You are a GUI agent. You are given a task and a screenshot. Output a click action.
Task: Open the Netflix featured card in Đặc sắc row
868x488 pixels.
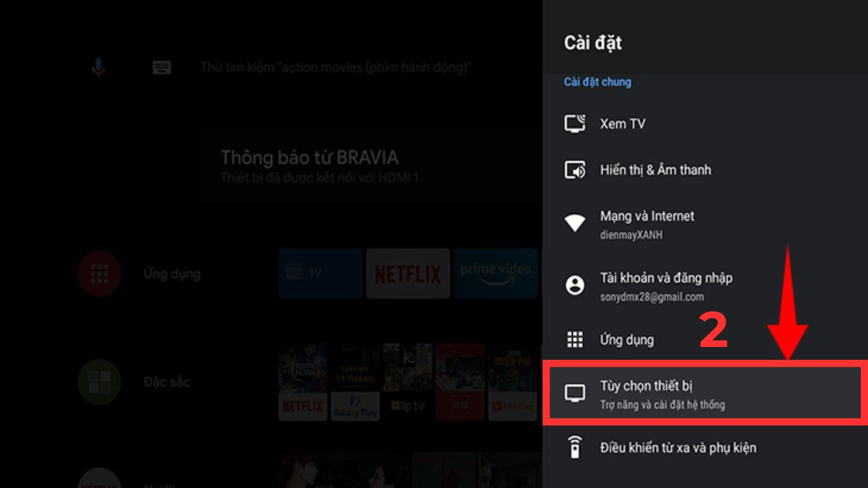click(303, 382)
